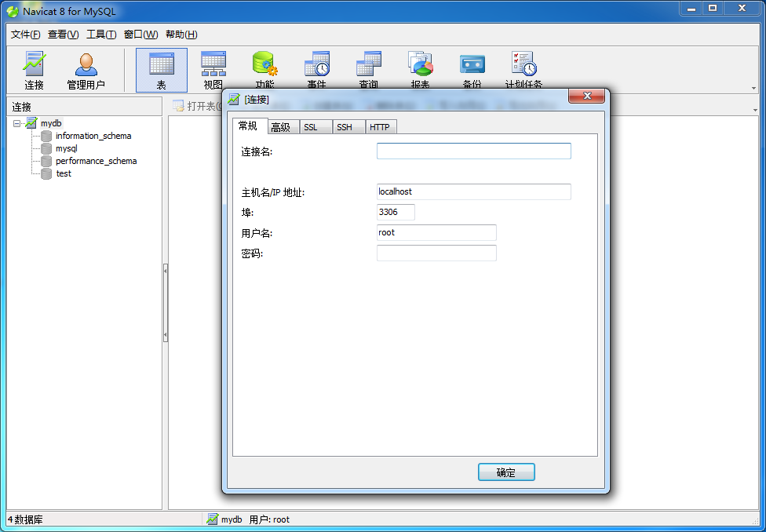Open the 文件(F) menu
Screen dimensions: 766x532
pos(25,35)
